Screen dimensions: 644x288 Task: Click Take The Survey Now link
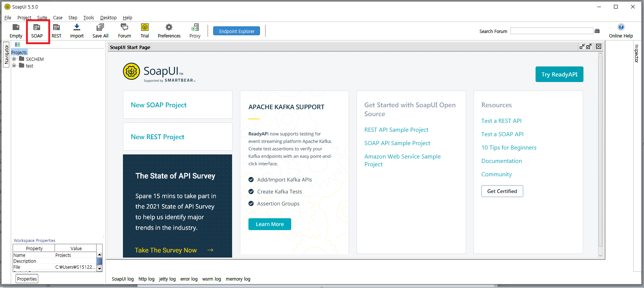point(174,250)
